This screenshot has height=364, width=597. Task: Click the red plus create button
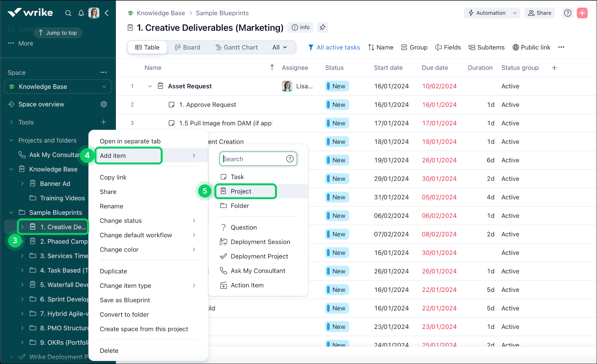pyautogui.click(x=582, y=13)
